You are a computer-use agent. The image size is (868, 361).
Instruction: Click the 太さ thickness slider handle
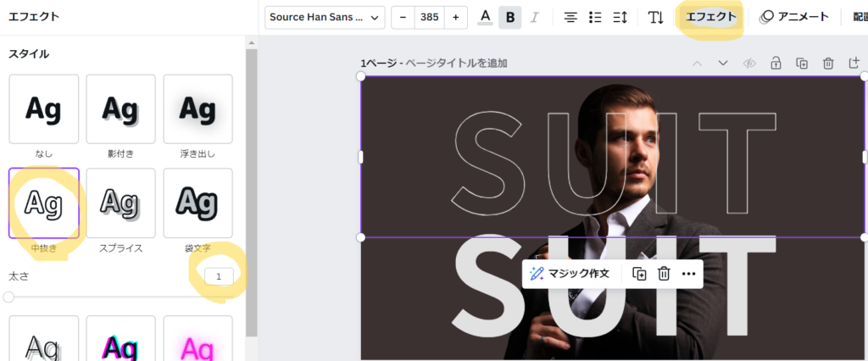[x=8, y=297]
